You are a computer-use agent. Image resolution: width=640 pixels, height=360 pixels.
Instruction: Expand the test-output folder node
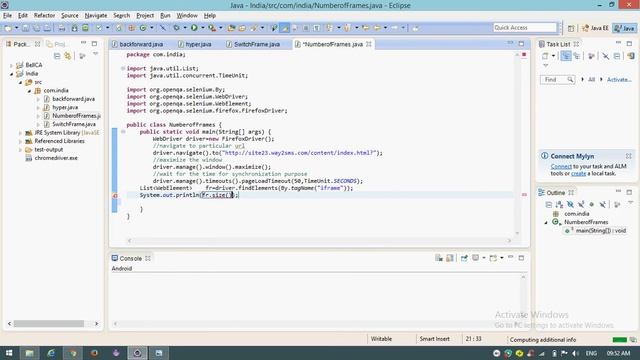coord(20,150)
